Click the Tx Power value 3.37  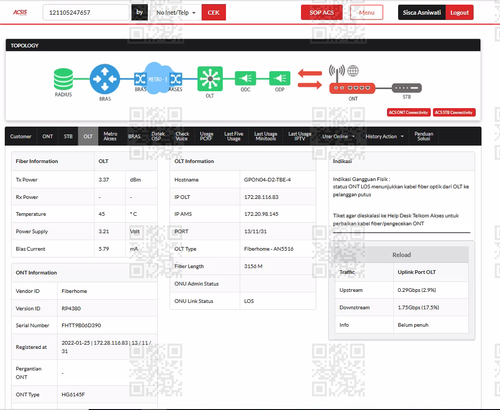[104, 180]
